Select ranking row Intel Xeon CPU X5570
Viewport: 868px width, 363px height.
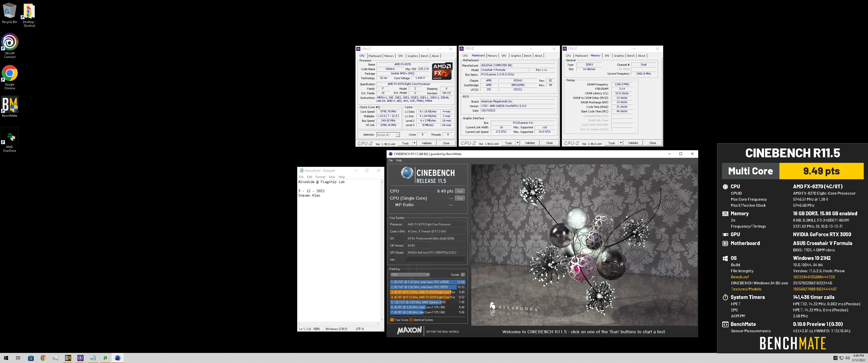coord(428,287)
